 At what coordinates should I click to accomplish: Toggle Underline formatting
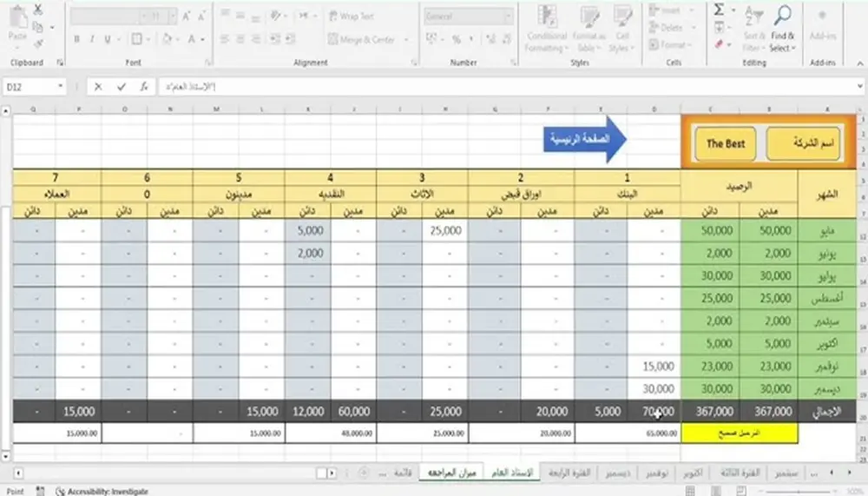[108, 39]
